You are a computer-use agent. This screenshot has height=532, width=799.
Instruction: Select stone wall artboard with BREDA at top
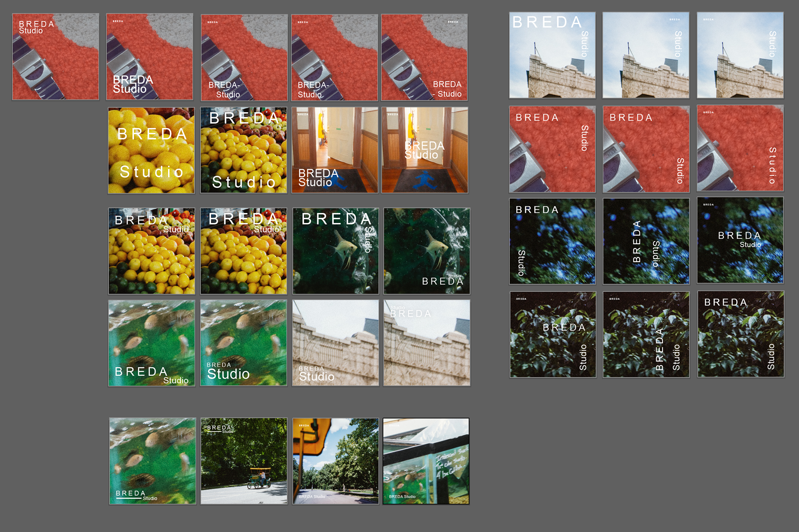427,343
